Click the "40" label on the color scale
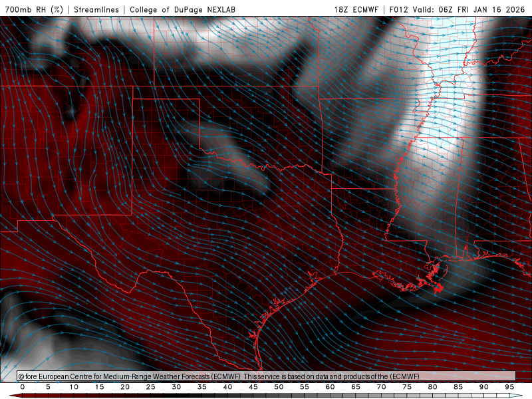The width and height of the screenshot is (532, 399). 227,387
